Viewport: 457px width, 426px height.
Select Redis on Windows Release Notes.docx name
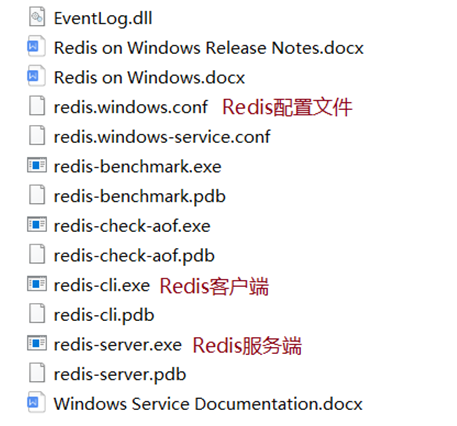[209, 48]
